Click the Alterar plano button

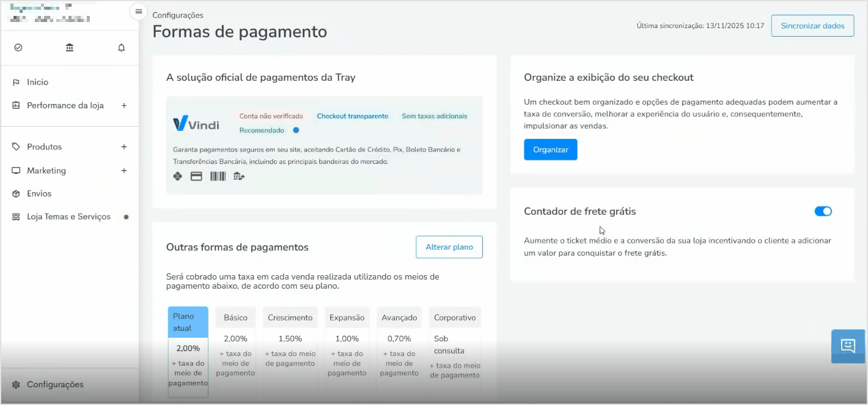click(x=449, y=247)
